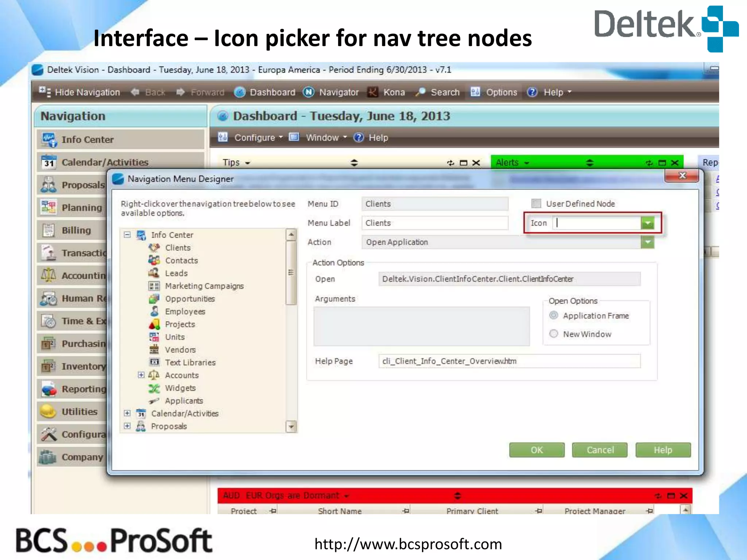Click the Kona toolbar icon

coord(372,92)
